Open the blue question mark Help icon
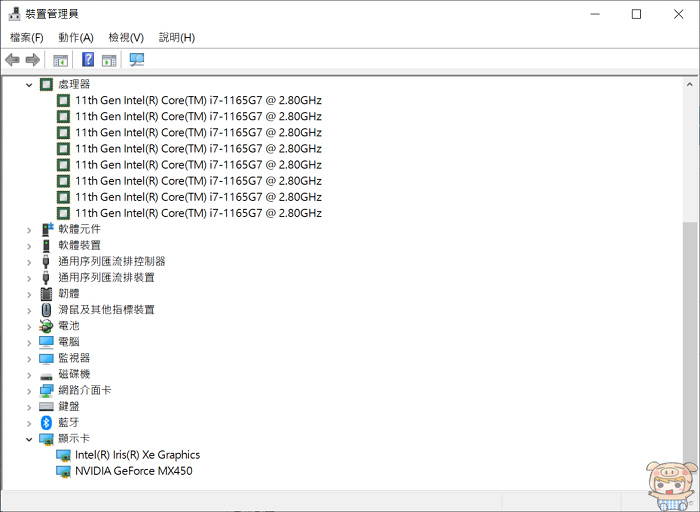Screen dimensions: 700x512 (x=88, y=59)
